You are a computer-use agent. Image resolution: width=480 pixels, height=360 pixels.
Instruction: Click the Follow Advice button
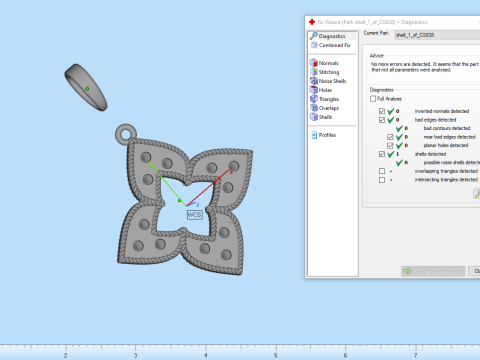coord(433,271)
